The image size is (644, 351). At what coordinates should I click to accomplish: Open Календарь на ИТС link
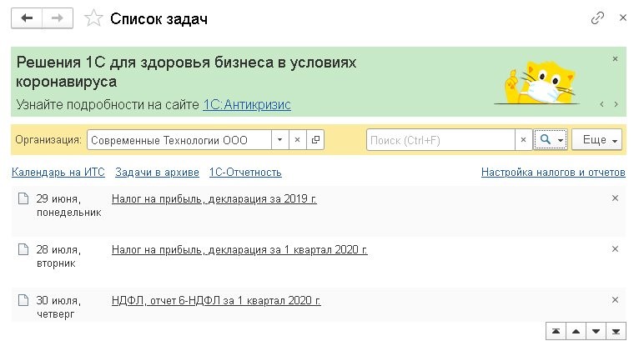tap(58, 173)
